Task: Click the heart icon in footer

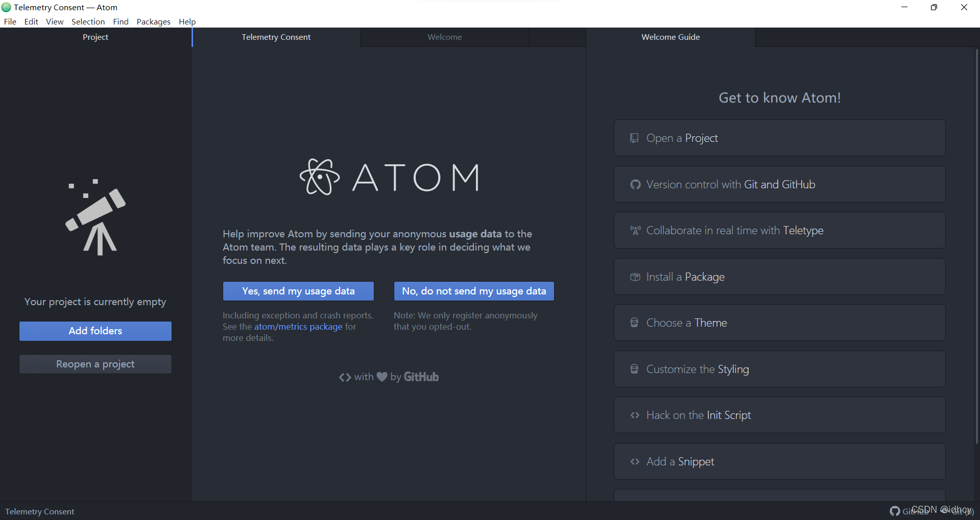Action: (x=382, y=377)
